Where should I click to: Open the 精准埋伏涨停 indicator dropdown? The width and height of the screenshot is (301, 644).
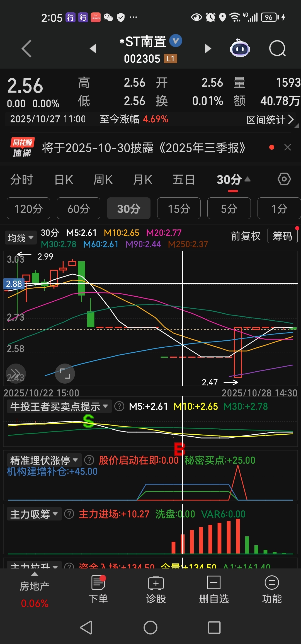click(44, 460)
